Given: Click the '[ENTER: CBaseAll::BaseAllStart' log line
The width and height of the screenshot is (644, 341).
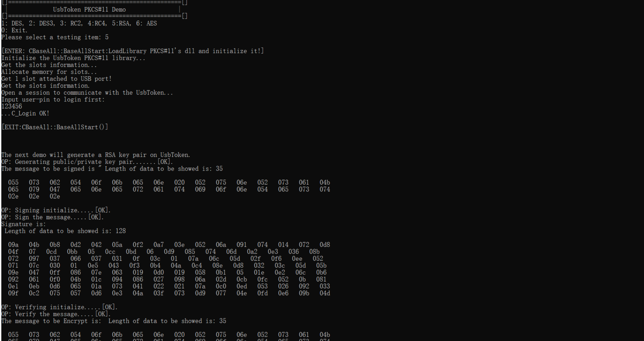Looking at the screenshot, I should (133, 51).
